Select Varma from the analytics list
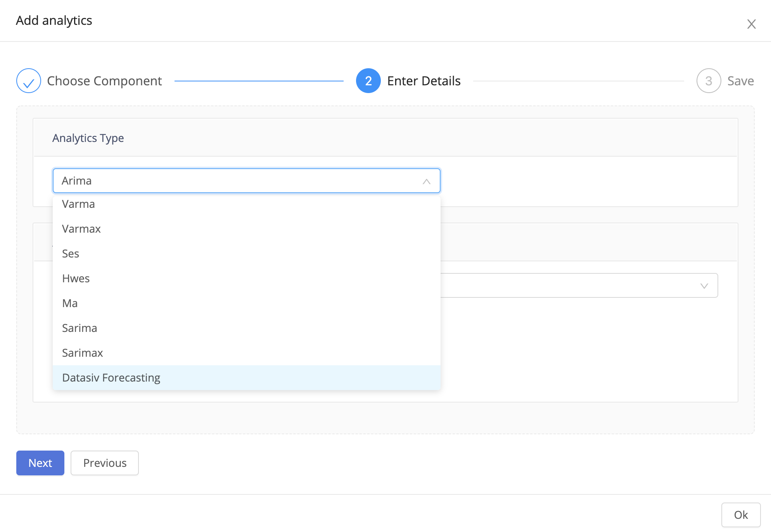 [247, 204]
